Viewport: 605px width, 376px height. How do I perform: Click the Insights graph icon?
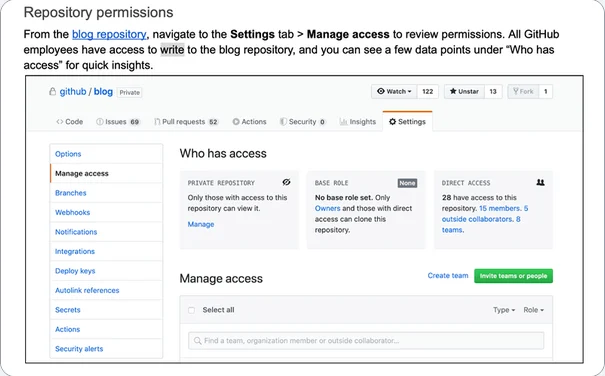coord(343,122)
